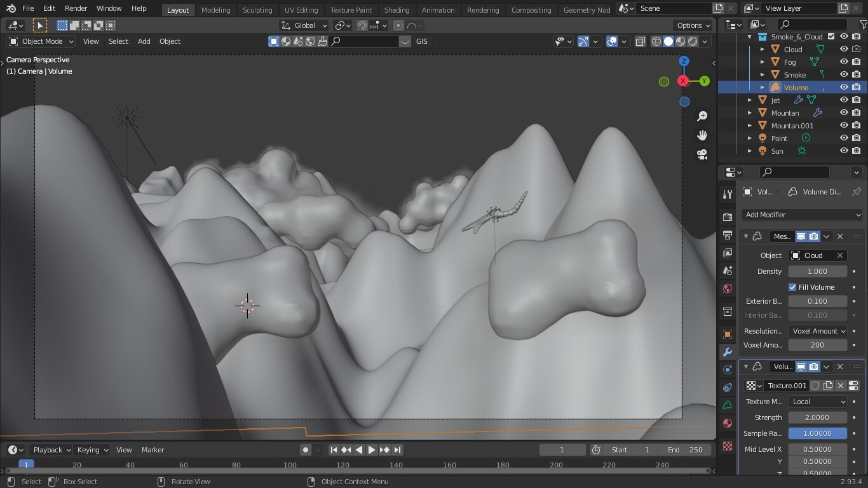Remove the Mesh to Volume modifier

pos(840,236)
